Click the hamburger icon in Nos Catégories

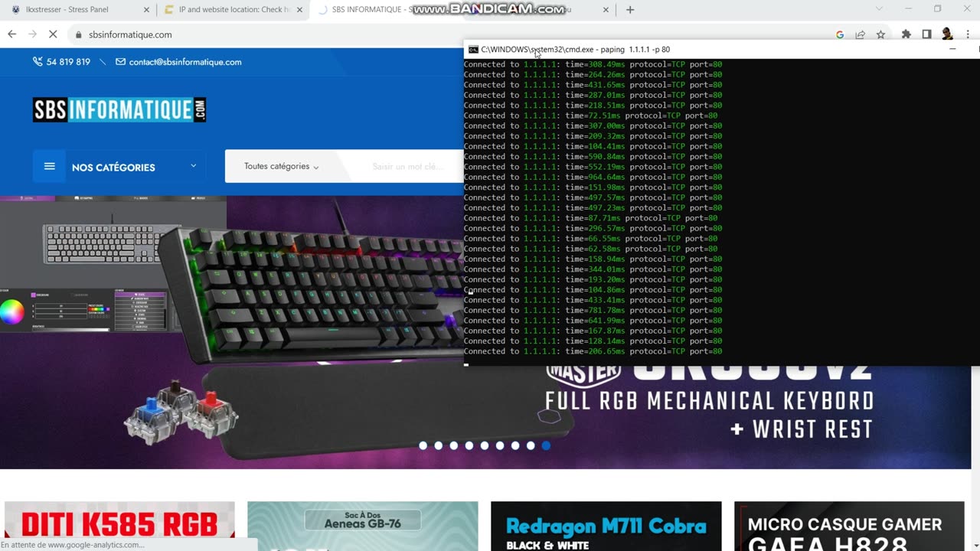coord(50,166)
